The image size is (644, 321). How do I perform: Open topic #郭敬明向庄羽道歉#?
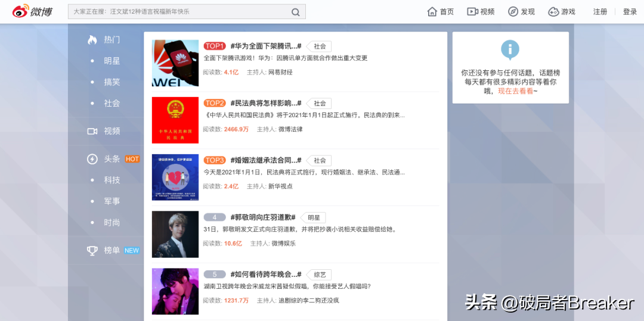264,217
